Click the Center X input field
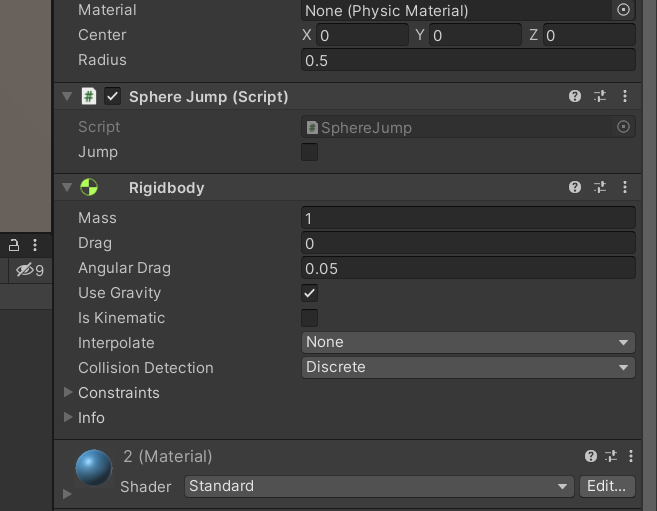This screenshot has width=657, height=511. [x=362, y=35]
